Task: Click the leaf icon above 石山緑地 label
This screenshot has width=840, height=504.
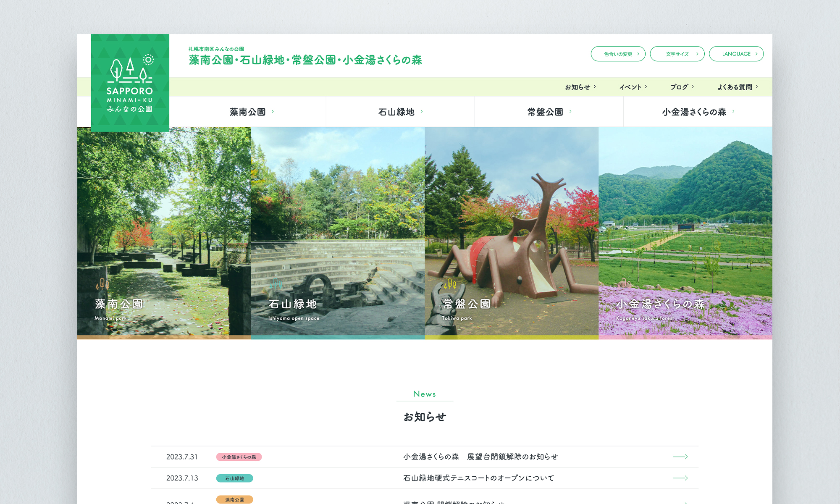Action: [276, 284]
